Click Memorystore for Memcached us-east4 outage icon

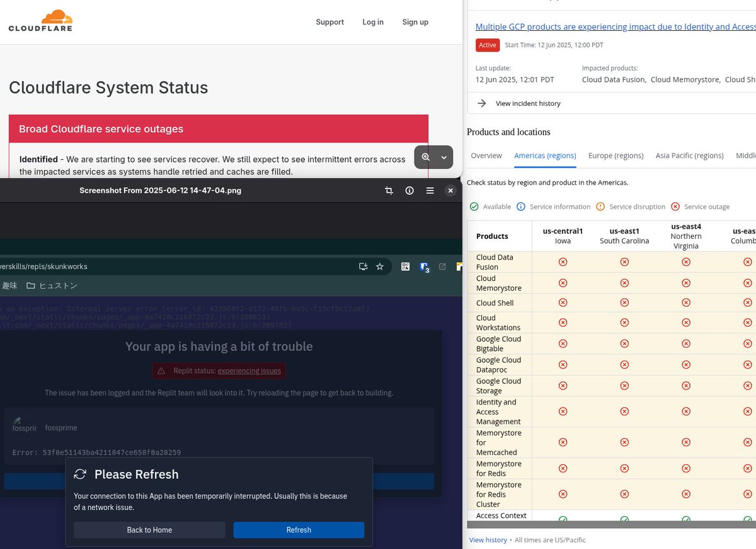click(686, 442)
